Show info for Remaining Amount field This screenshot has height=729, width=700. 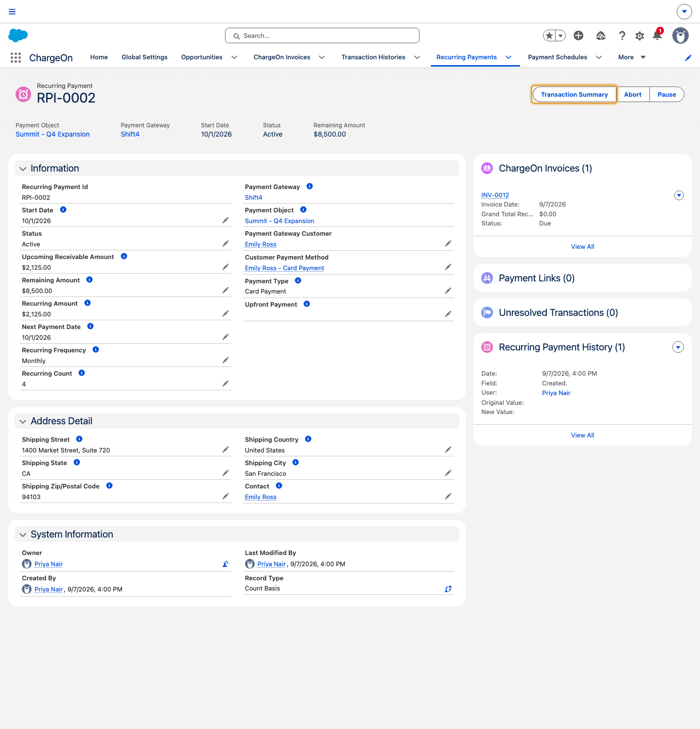[89, 279]
